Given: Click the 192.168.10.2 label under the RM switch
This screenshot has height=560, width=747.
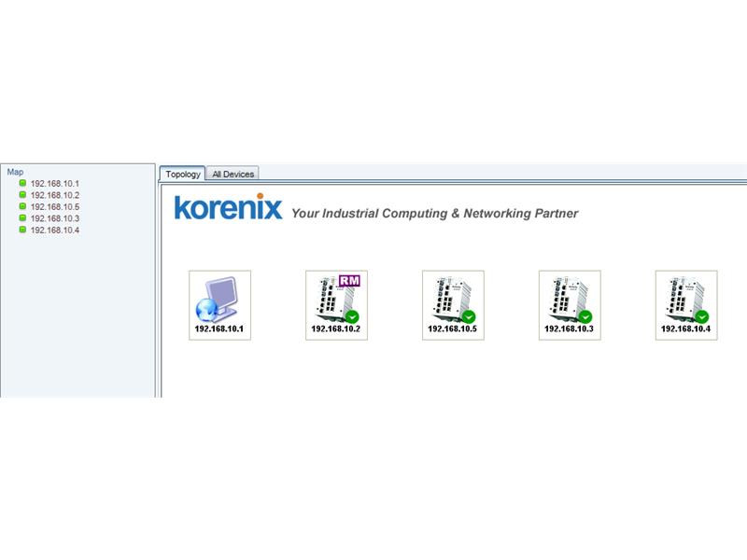Looking at the screenshot, I should [x=336, y=329].
